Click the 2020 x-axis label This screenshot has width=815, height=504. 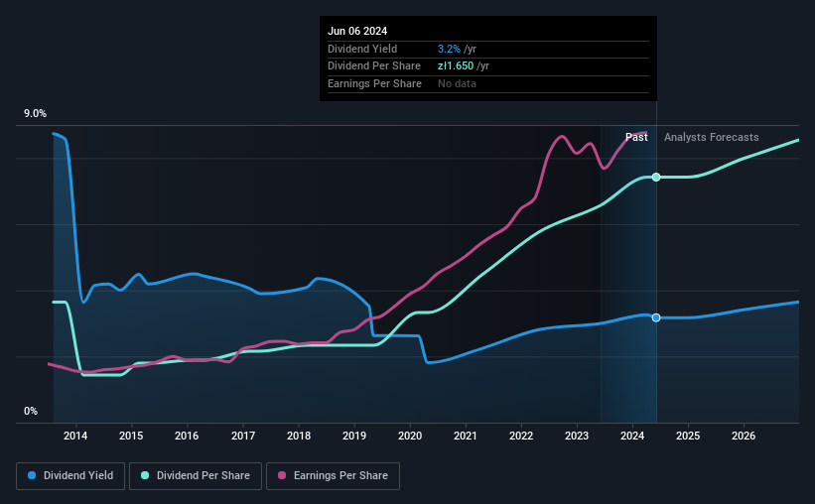pyautogui.click(x=410, y=436)
